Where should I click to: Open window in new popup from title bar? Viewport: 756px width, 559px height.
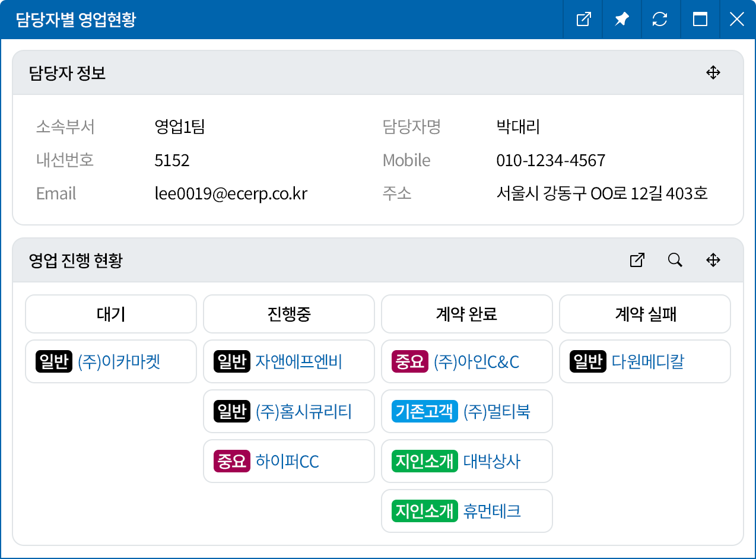[x=583, y=20]
